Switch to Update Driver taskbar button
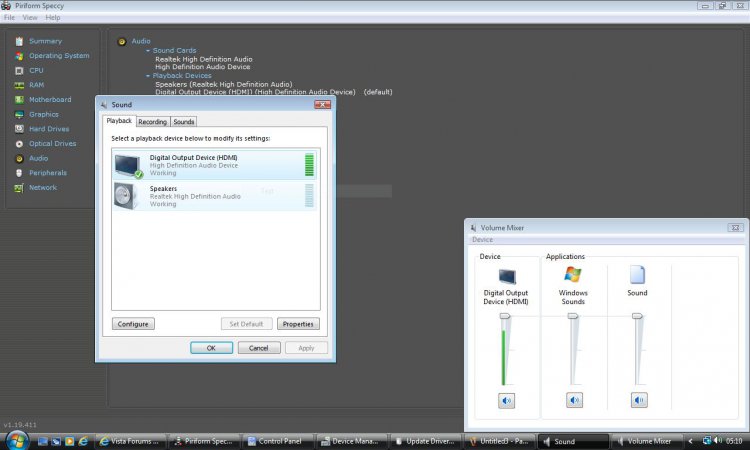The height and width of the screenshot is (450, 750). pyautogui.click(x=426, y=441)
